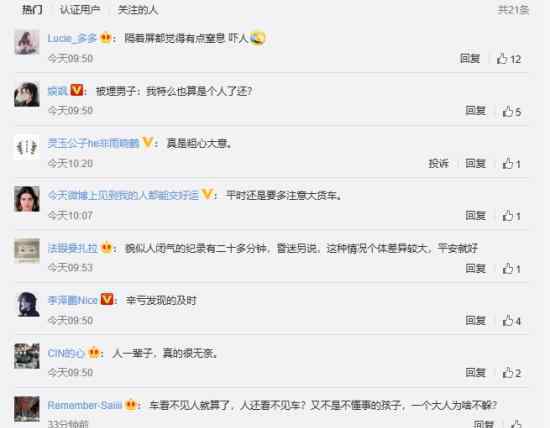Click the avatar beside the 今天10:07 comment

tap(27, 199)
